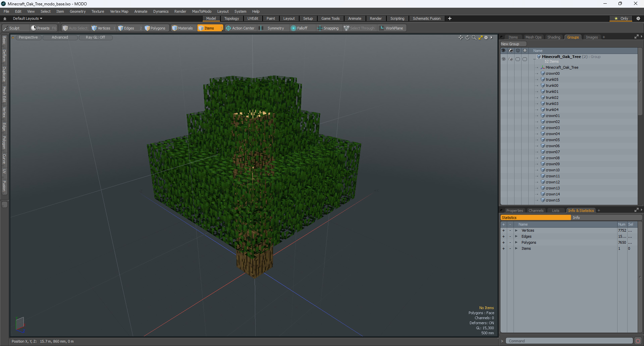Click the crown00 mesh item icon
644x346 pixels.
click(543, 73)
